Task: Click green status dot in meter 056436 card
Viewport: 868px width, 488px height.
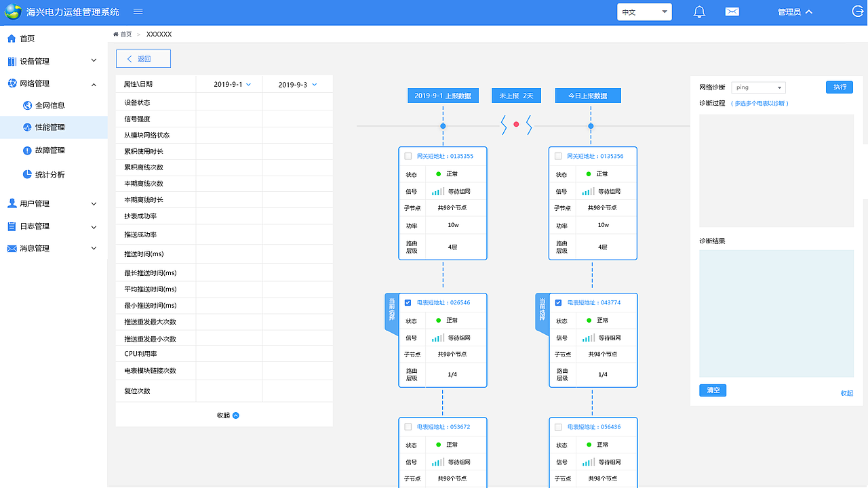Action: pyautogui.click(x=589, y=445)
